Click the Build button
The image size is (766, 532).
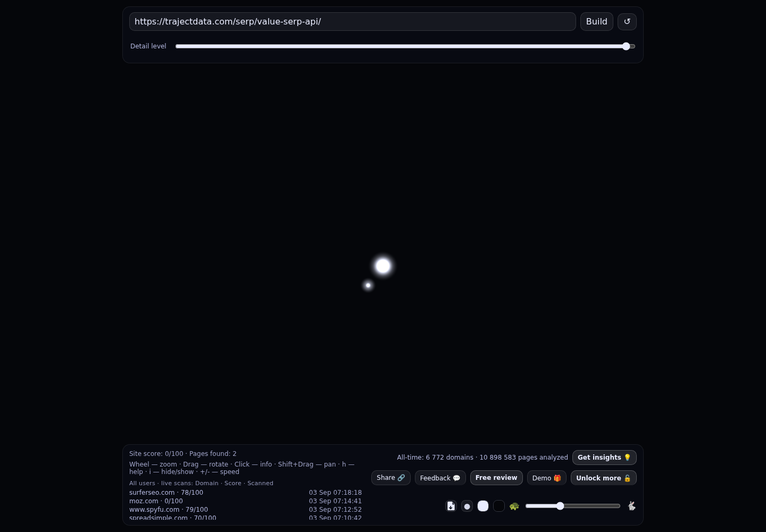(x=597, y=22)
